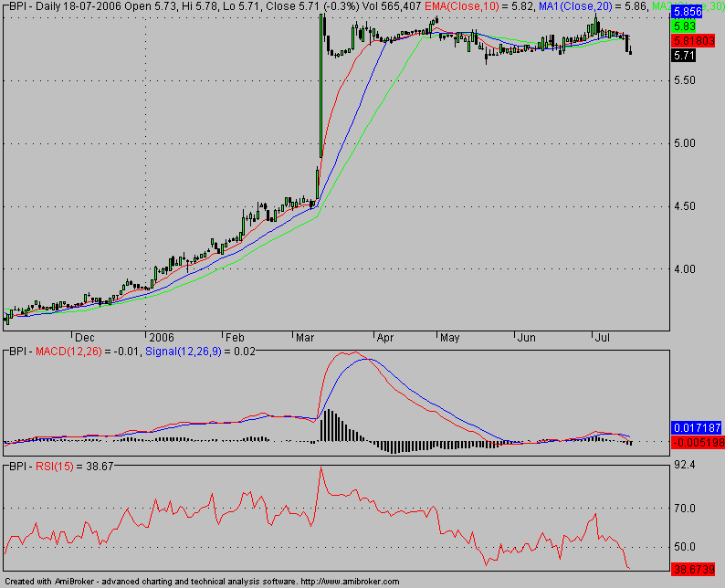Click the blue 5.856 price label

[x=687, y=12]
